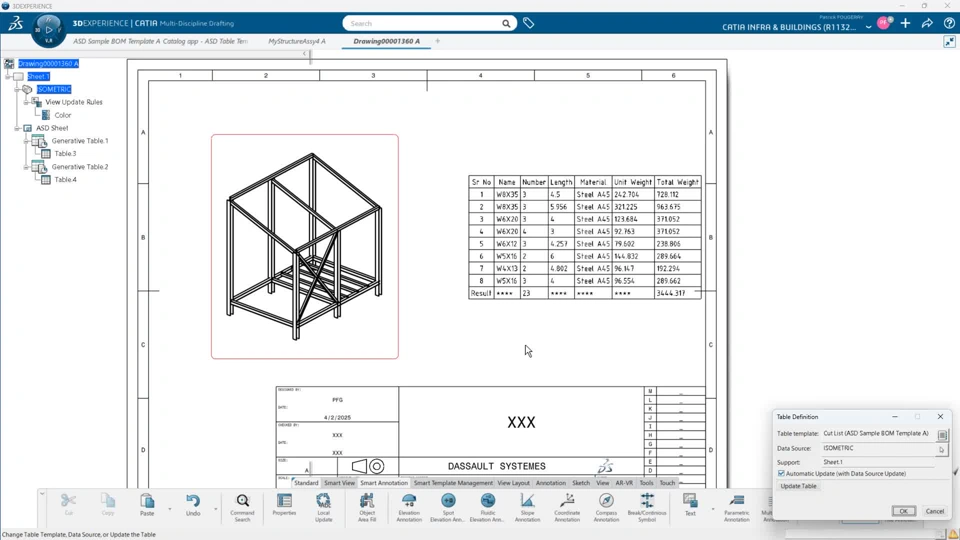Screen dimensions: 960x540
Task: Switch to the Smart Template Management tab
Action: coord(453,483)
